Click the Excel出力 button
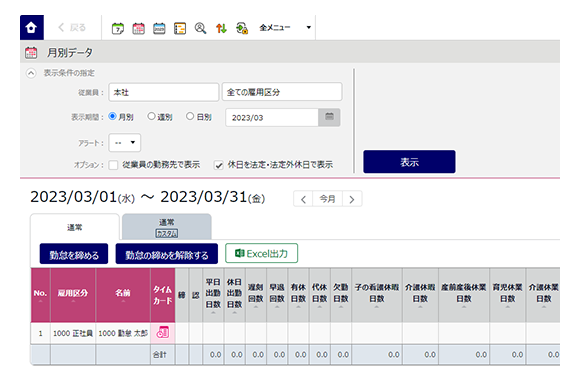 click(x=262, y=253)
